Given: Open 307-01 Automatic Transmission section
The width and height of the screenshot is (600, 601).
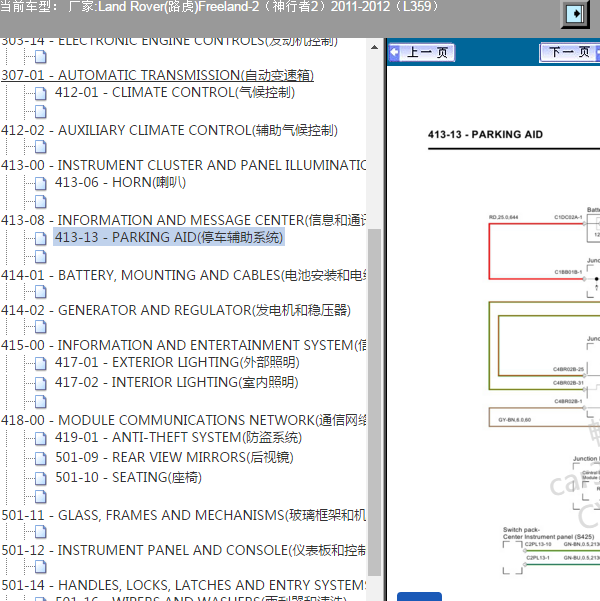Looking at the screenshot, I should (x=157, y=75).
